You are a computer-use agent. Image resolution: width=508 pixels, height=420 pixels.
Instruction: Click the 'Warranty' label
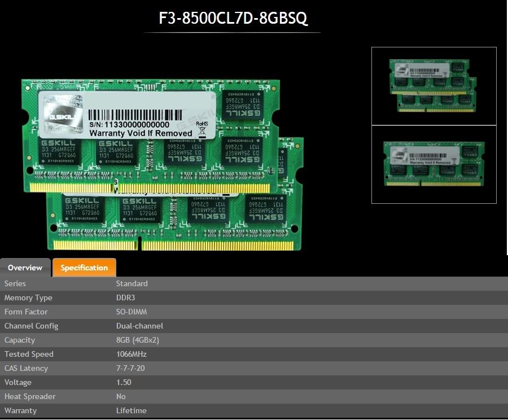[20, 410]
